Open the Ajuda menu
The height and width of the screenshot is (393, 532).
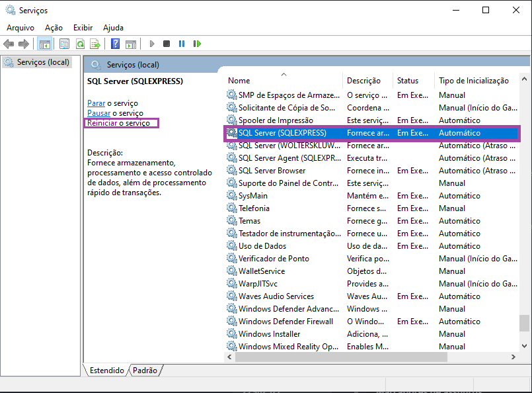[113, 28]
